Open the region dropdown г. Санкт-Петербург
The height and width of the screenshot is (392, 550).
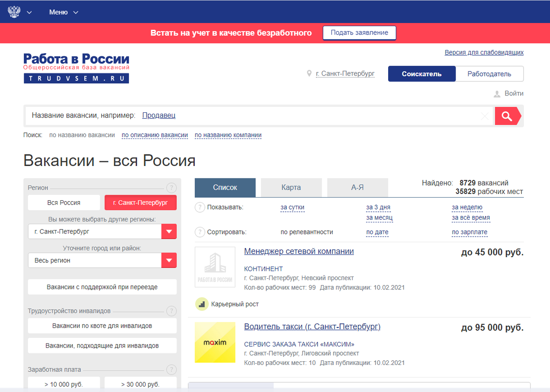coord(102,232)
